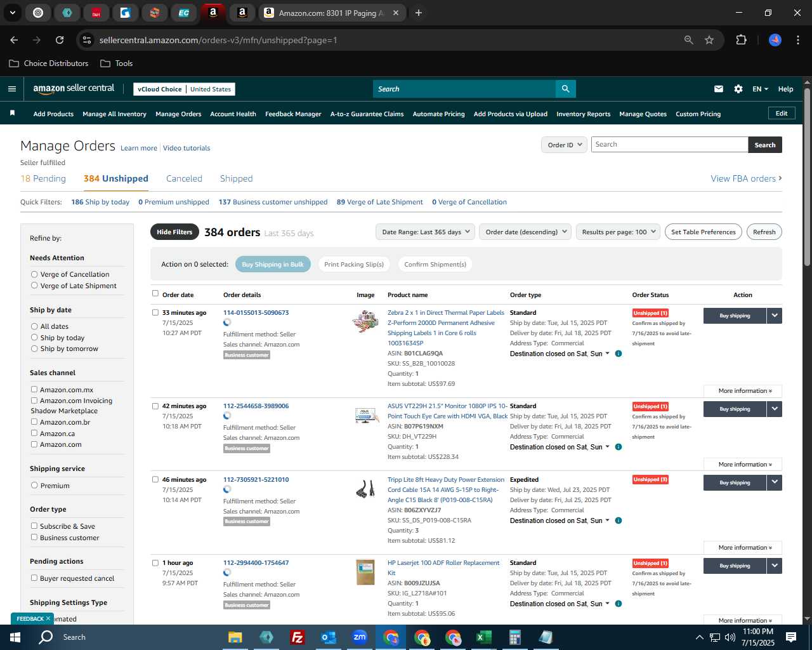The height and width of the screenshot is (650, 812).
Task: Click the browser zoom magnifier icon
Action: click(689, 40)
